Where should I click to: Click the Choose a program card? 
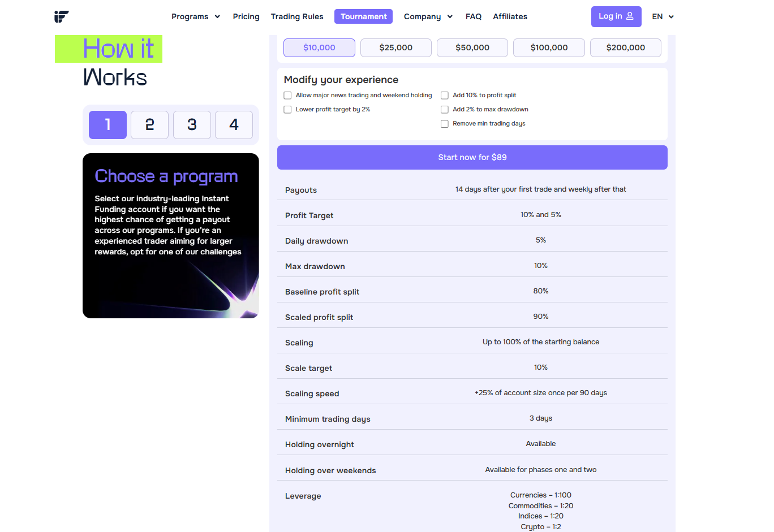[x=171, y=236]
